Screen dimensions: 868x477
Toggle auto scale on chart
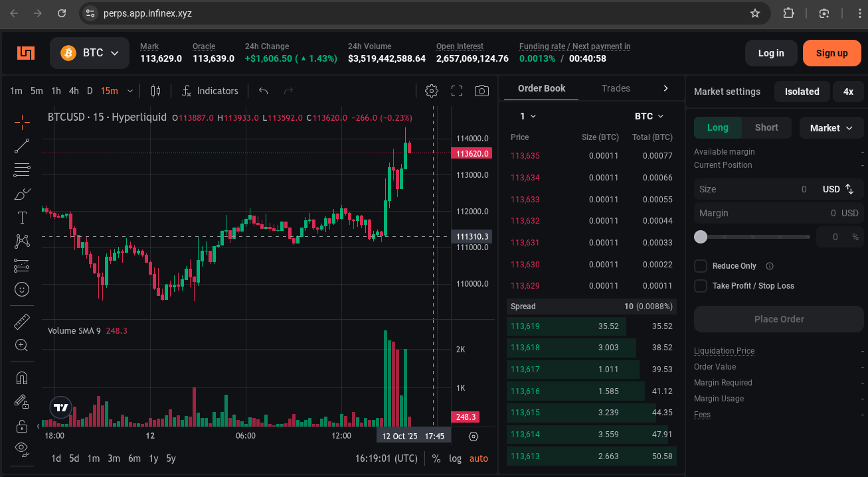point(479,458)
